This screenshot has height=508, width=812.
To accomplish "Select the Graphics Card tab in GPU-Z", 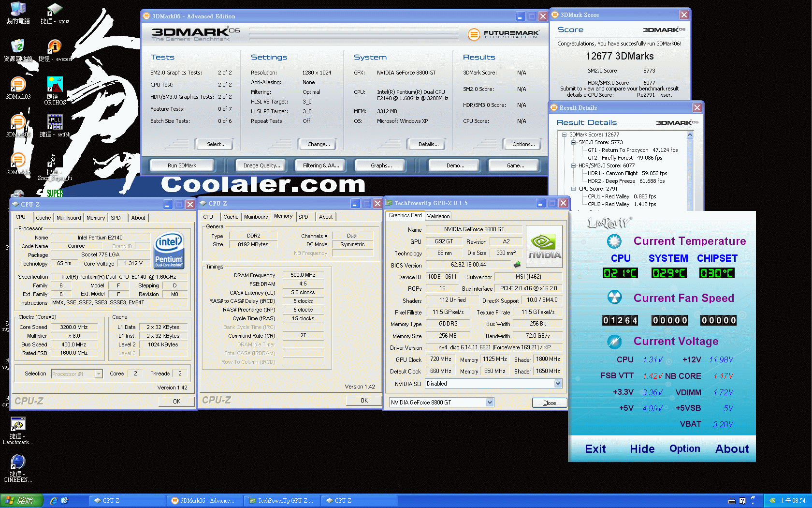I will (405, 215).
